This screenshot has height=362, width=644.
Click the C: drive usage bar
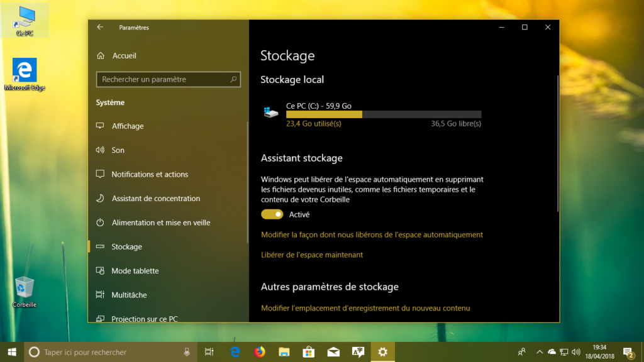click(384, 114)
